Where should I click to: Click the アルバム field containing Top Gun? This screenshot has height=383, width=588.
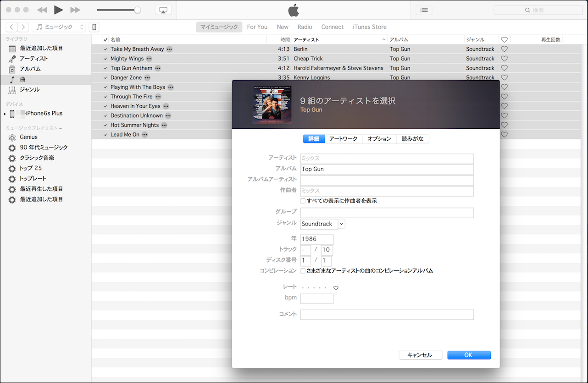(x=387, y=170)
